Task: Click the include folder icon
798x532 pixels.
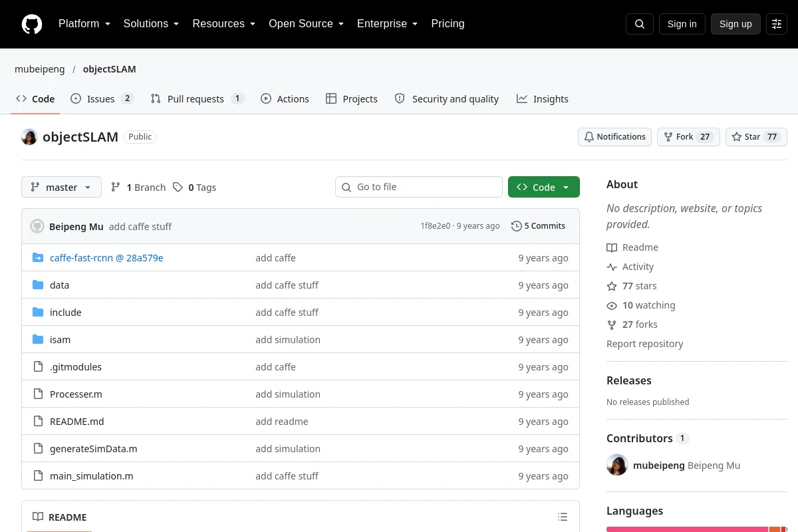Action: coord(38,313)
